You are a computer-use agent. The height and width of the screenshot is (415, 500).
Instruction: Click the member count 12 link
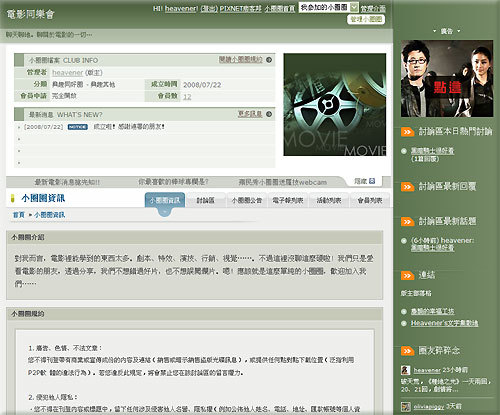[x=187, y=97]
